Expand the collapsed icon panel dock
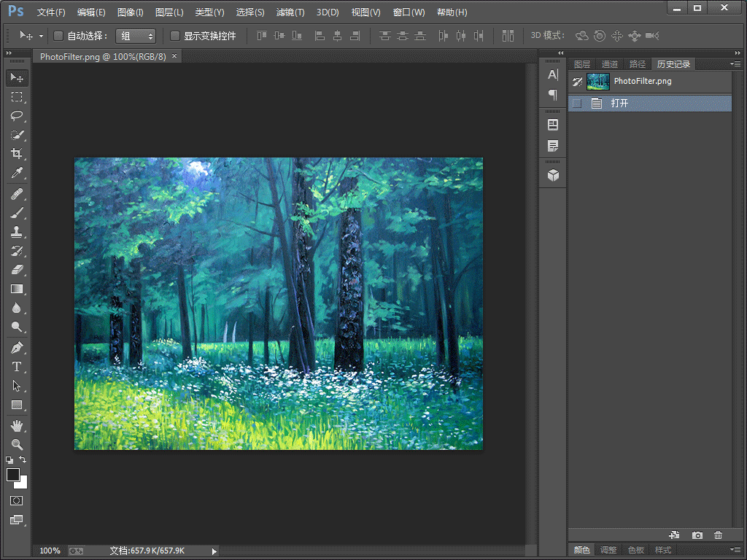Image resolution: width=747 pixels, height=560 pixels. (x=561, y=52)
